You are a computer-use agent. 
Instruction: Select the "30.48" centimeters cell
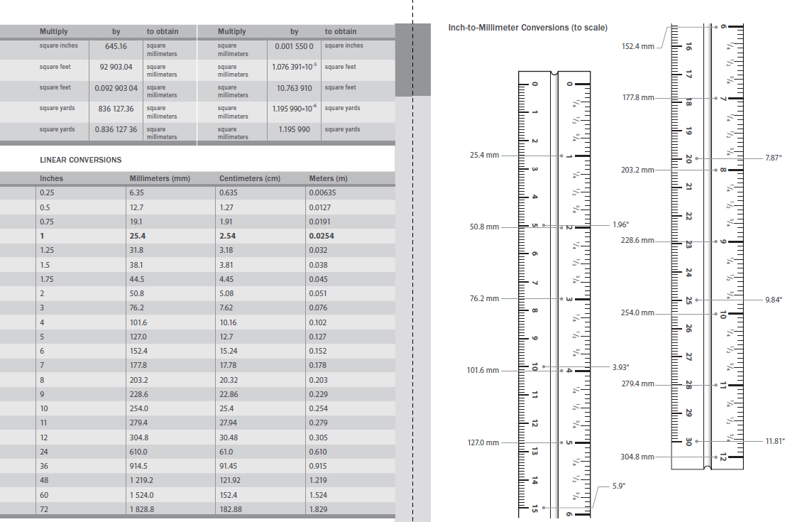click(229, 437)
